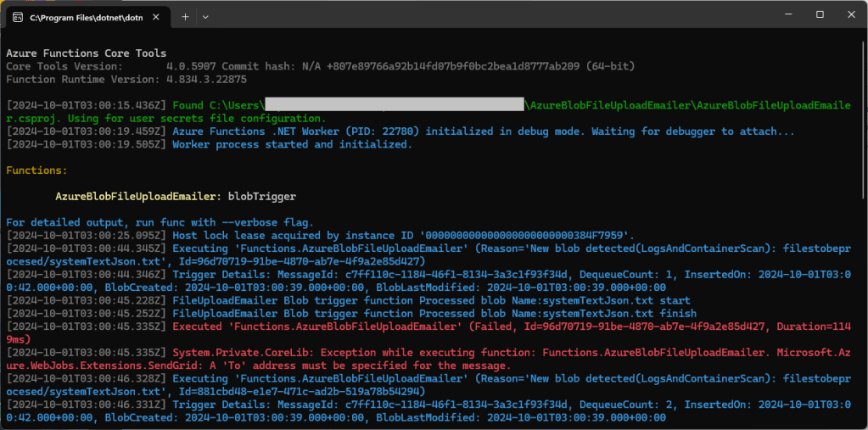Click the Core Tools Version line
The width and height of the screenshot is (868, 430).
coord(320,66)
